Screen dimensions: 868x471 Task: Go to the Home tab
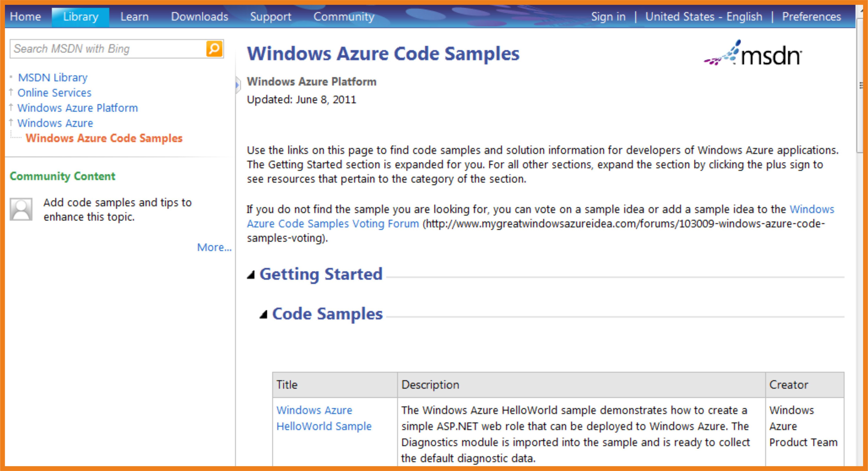pyautogui.click(x=25, y=17)
